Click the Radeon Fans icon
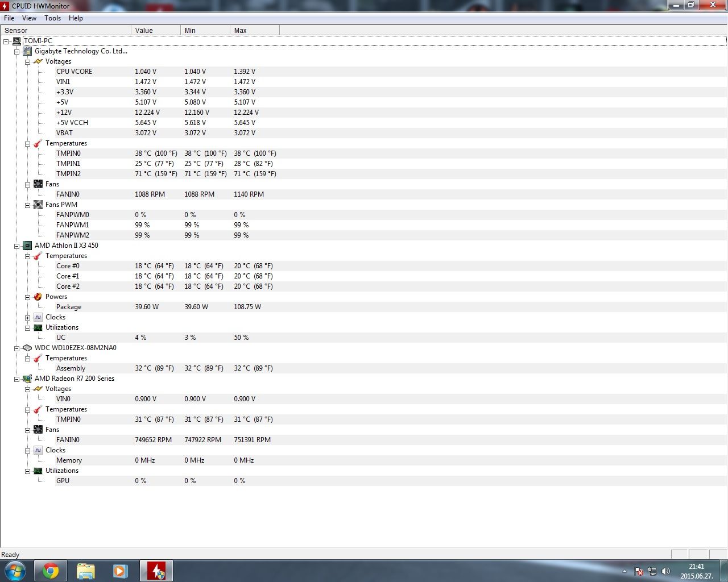This screenshot has height=582, width=728. (38, 430)
